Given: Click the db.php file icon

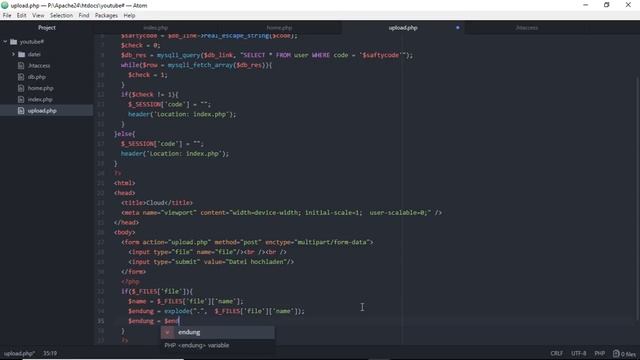Looking at the screenshot, I should 21,77.
